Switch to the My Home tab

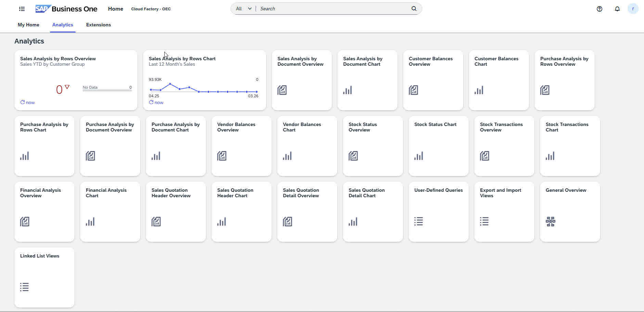point(28,25)
